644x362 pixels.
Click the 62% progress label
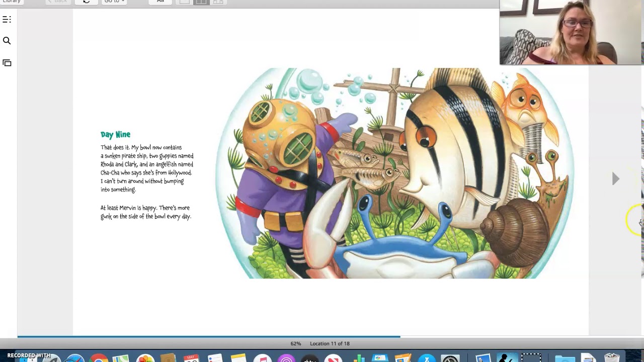(x=295, y=343)
